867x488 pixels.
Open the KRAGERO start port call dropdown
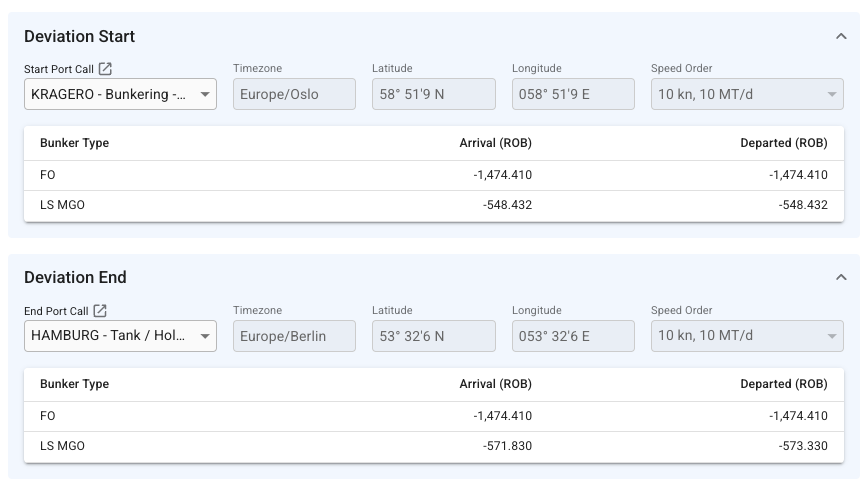120,95
